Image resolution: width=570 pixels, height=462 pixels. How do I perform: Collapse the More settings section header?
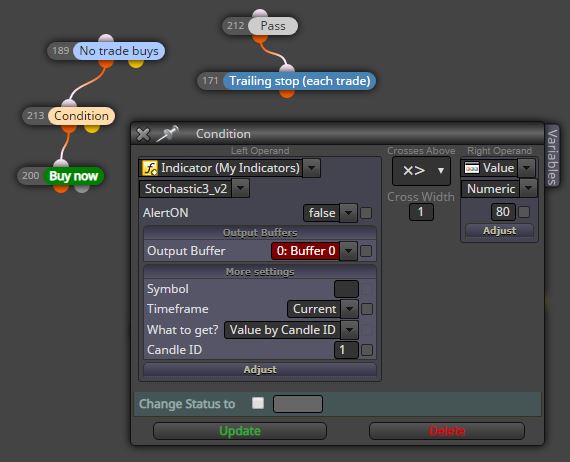coord(260,272)
